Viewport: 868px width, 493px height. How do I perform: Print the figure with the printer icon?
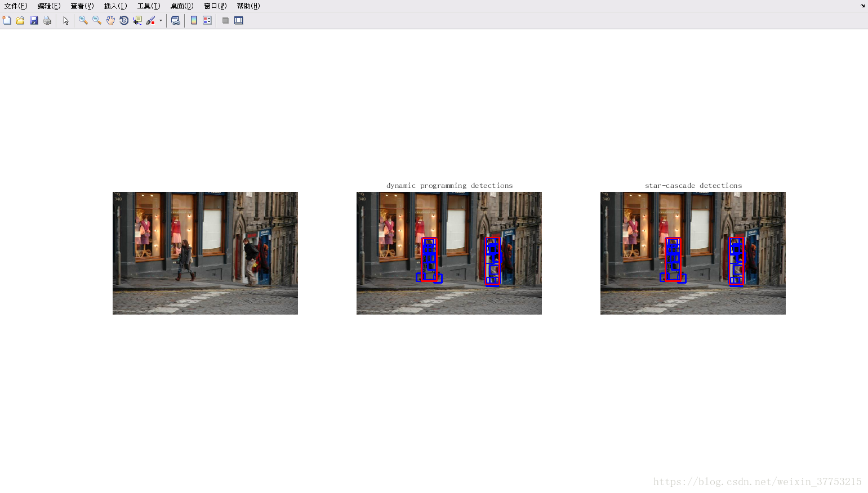[x=47, y=20]
